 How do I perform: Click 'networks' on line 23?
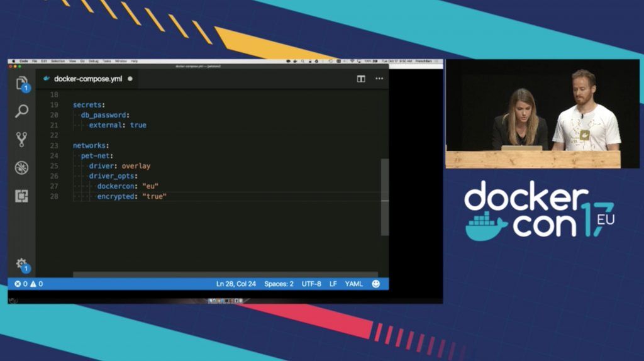point(89,146)
